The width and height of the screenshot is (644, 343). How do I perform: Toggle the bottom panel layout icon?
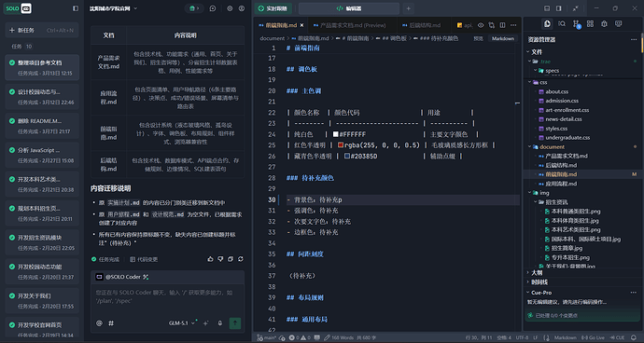547,8
